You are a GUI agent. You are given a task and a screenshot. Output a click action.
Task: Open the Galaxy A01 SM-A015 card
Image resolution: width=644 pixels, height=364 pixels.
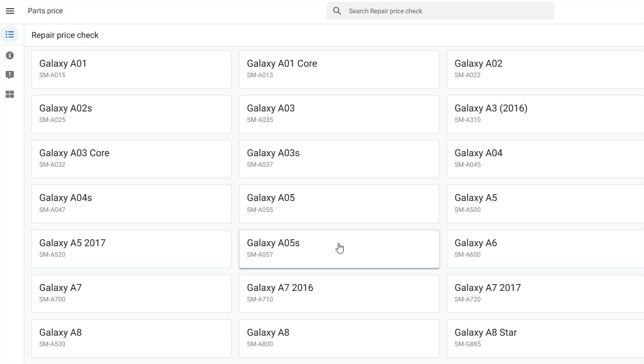131,69
